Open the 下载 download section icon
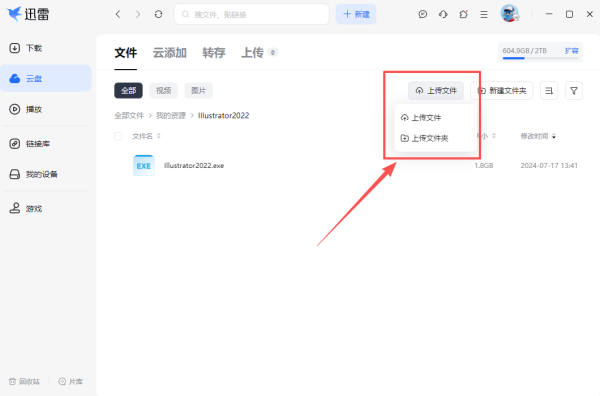600x396 pixels. click(x=15, y=48)
